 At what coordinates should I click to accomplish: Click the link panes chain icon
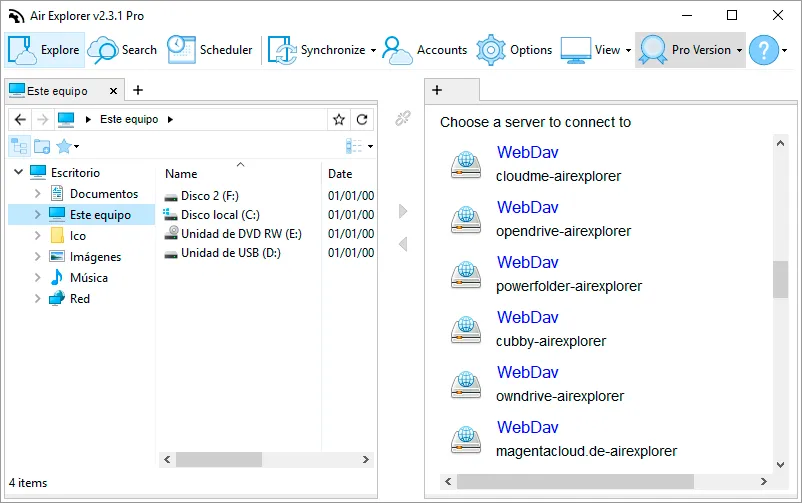pyautogui.click(x=403, y=118)
